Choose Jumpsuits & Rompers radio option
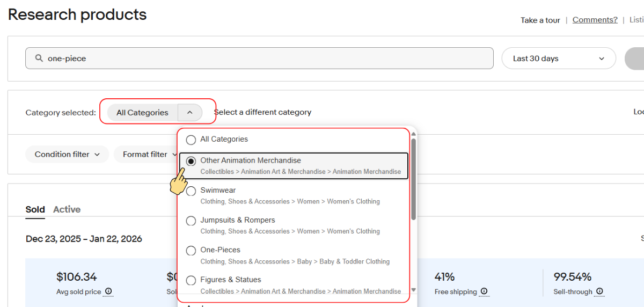644x307 pixels. tap(191, 221)
